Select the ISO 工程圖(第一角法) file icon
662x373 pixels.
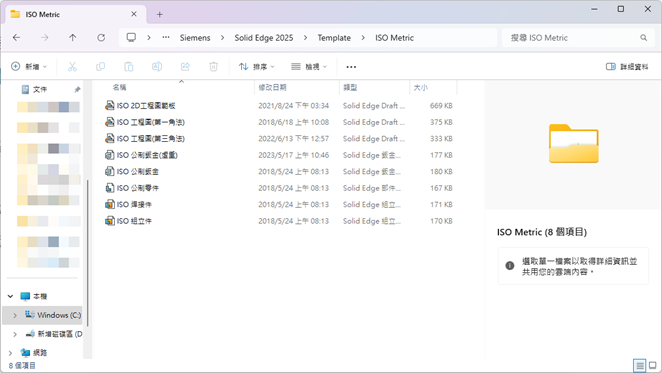pos(109,122)
